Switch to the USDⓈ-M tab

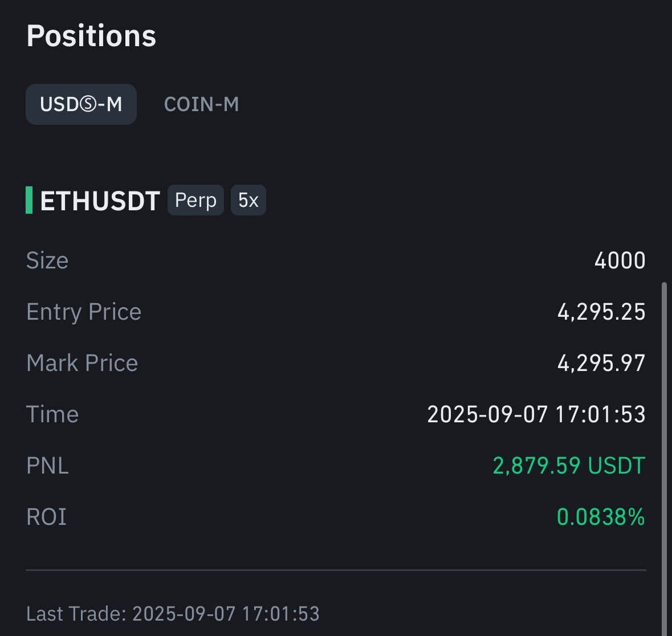(81, 104)
